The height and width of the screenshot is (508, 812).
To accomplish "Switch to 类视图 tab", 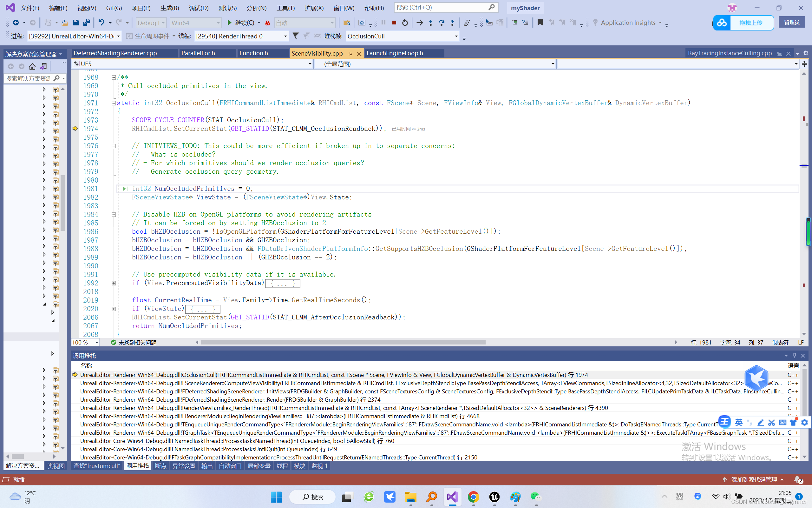I will pos(56,466).
